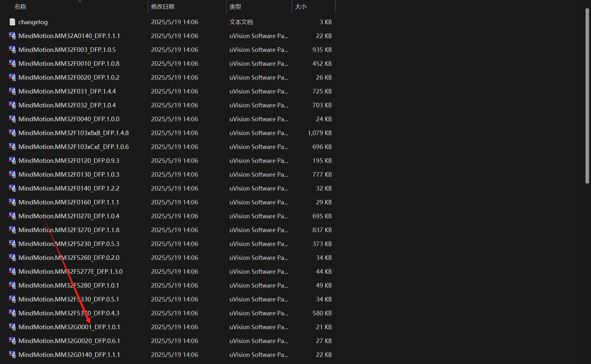
Task: Collapse sort arrow above the 名称 column
Action: 80,2
